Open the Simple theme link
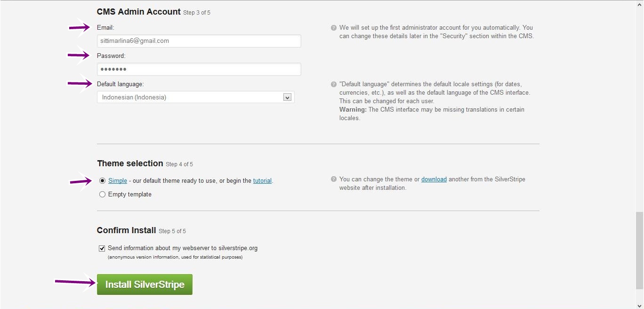The height and width of the screenshot is (309, 644). 118,181
